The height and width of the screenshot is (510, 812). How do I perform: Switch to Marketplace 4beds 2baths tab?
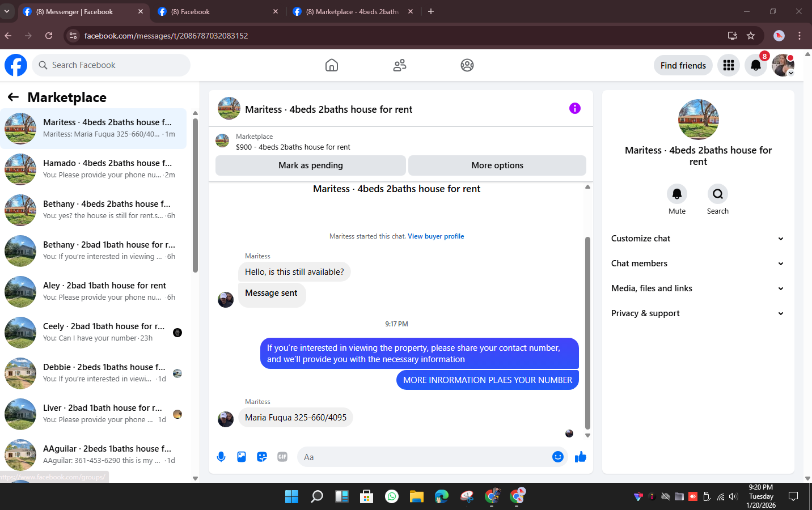(x=353, y=11)
